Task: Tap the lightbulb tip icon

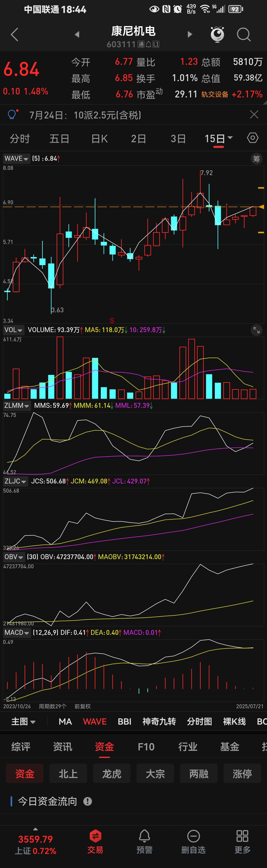Action: pyautogui.click(x=12, y=114)
